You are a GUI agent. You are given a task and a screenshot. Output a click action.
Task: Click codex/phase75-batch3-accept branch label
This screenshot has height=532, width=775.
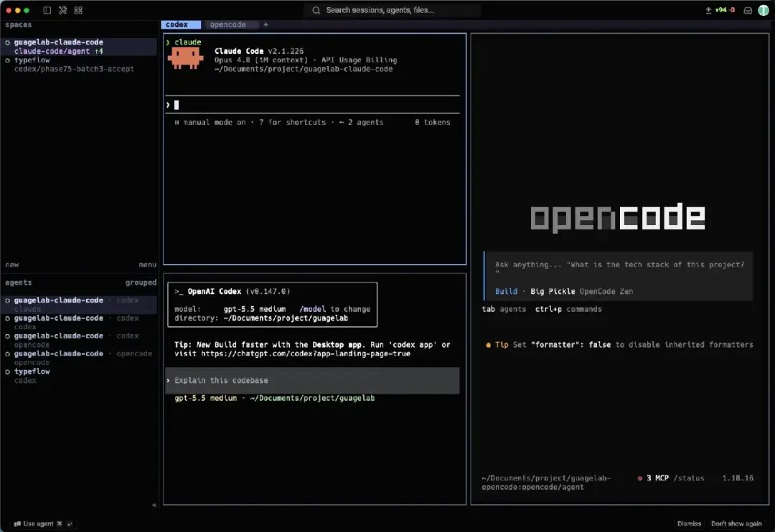point(74,69)
